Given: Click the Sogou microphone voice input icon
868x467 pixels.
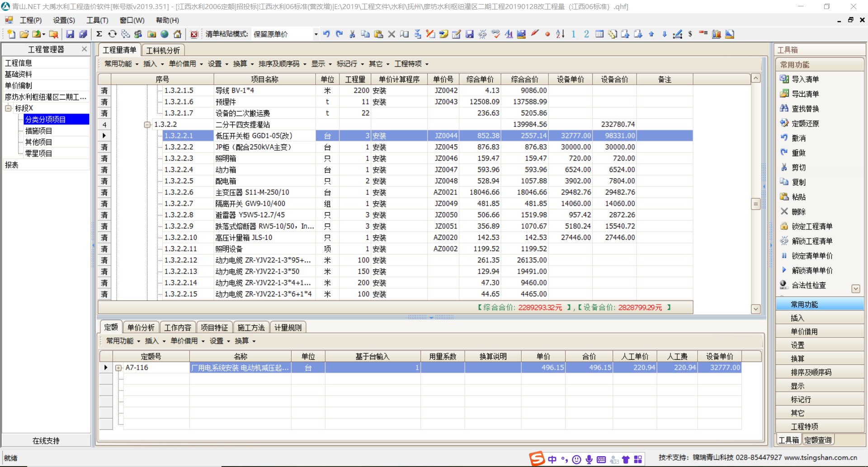Looking at the screenshot, I should pyautogui.click(x=589, y=460).
